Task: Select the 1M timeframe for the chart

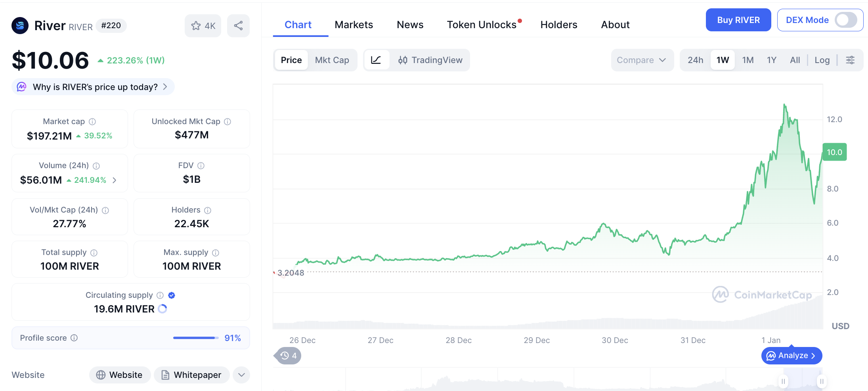Action: click(748, 60)
